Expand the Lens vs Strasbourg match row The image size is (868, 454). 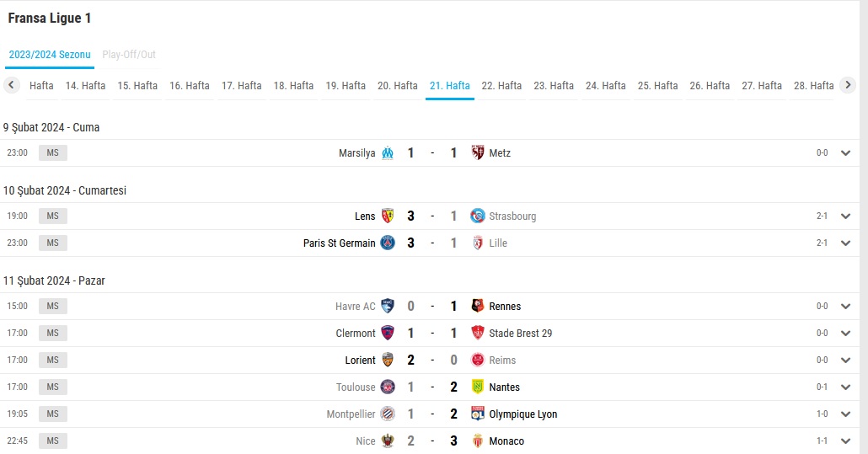point(845,216)
